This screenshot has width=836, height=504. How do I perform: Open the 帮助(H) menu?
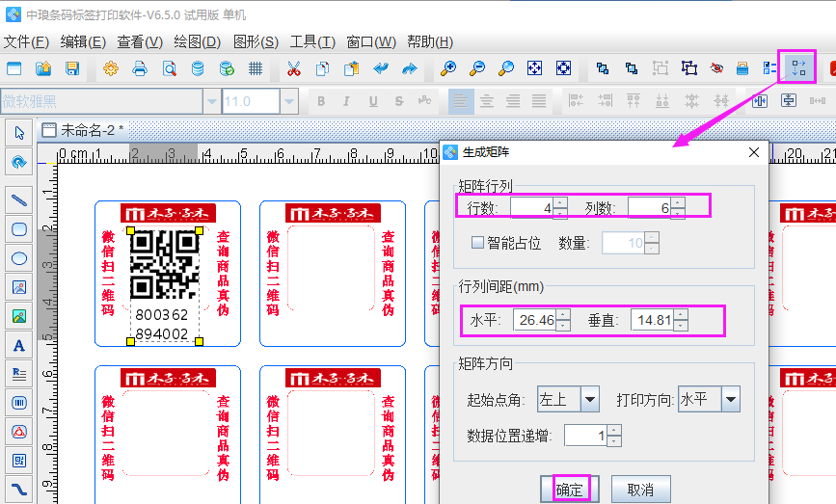(430, 41)
